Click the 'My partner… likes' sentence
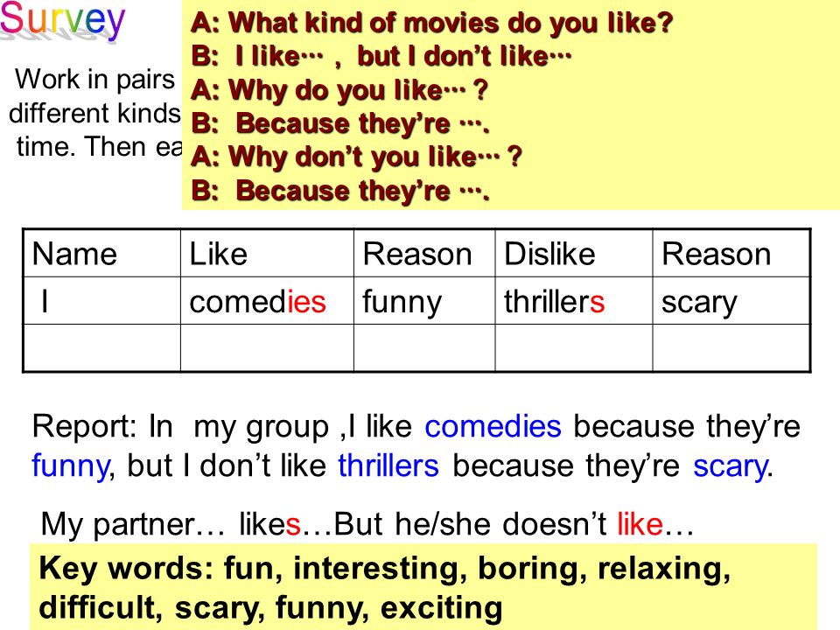Image resolution: width=840 pixels, height=630 pixels. (367, 523)
